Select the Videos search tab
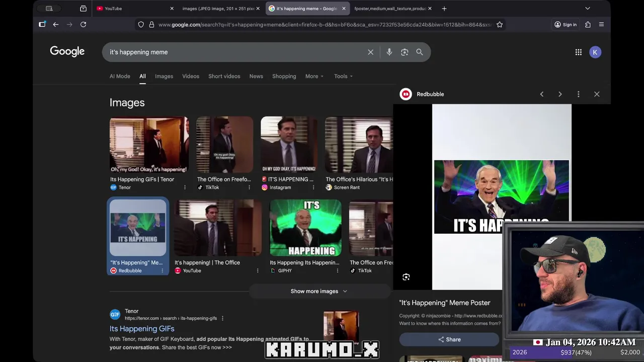Image resolution: width=644 pixels, height=362 pixels. coord(191,76)
